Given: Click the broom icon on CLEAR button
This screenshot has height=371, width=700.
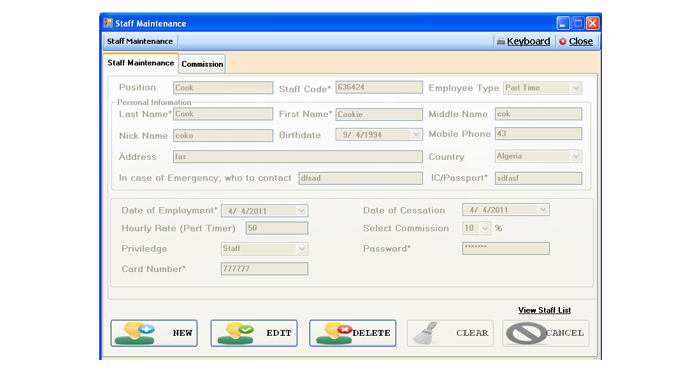Looking at the screenshot, I should pyautogui.click(x=425, y=333).
